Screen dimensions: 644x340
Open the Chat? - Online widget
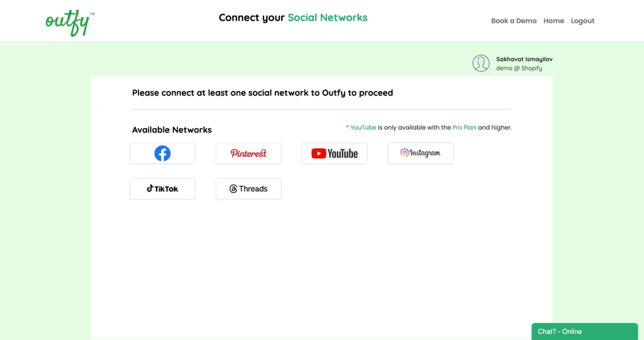[x=584, y=331]
